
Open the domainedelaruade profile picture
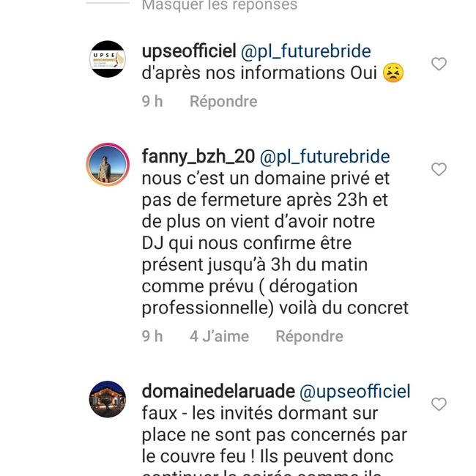[x=108, y=399]
